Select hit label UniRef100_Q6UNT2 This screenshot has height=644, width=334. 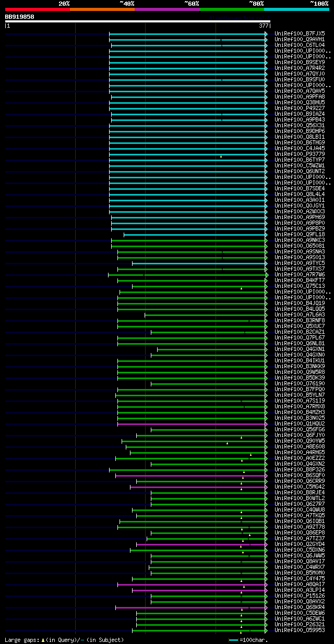pos(300,171)
